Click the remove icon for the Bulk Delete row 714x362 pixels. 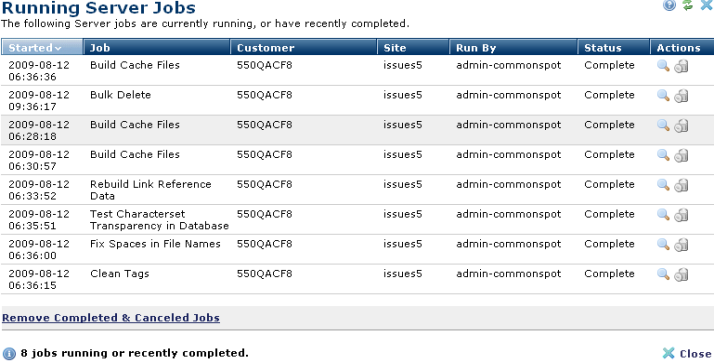pos(681,96)
